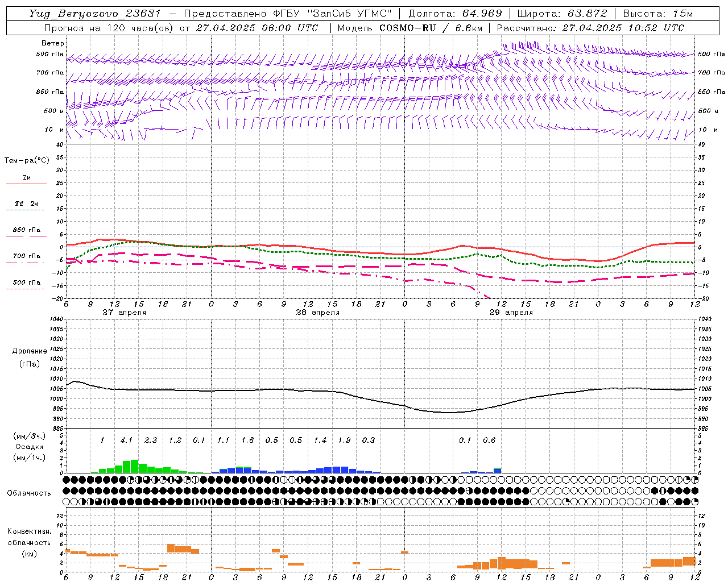
Task: Select the 27 апреля date label
Action: point(124,313)
